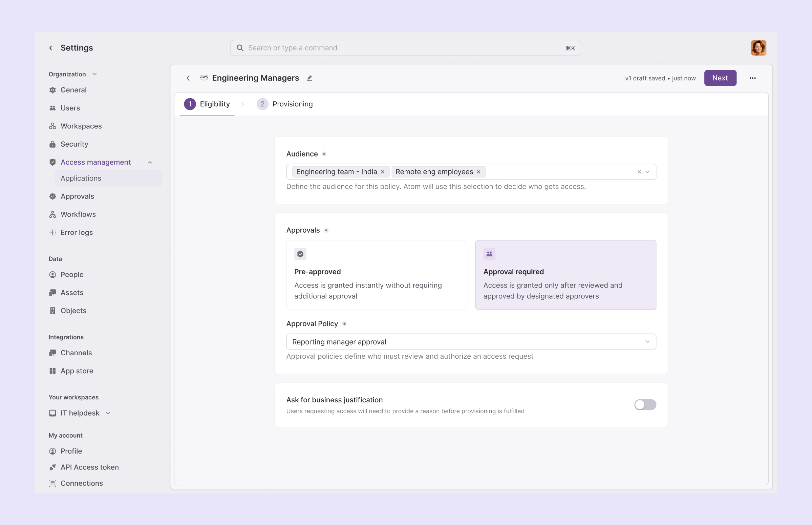This screenshot has width=812, height=525.
Task: Collapse the Access management section
Action: tap(150, 162)
